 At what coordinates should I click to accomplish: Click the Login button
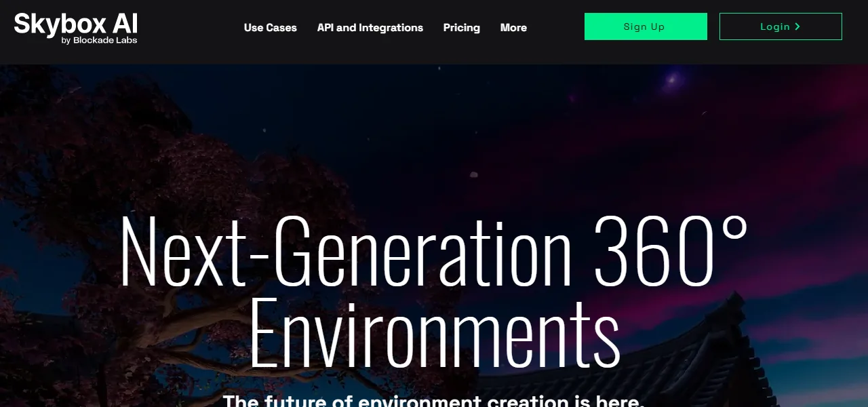781,26
